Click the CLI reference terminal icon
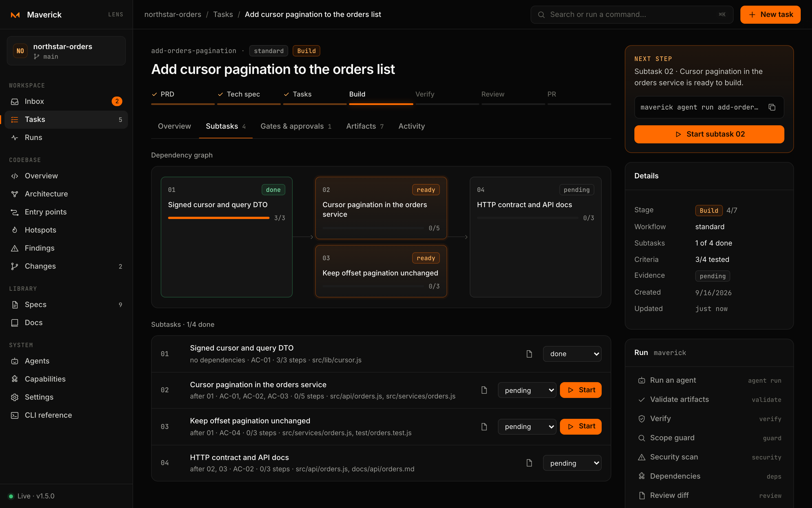Image resolution: width=812 pixels, height=508 pixels. click(15, 415)
